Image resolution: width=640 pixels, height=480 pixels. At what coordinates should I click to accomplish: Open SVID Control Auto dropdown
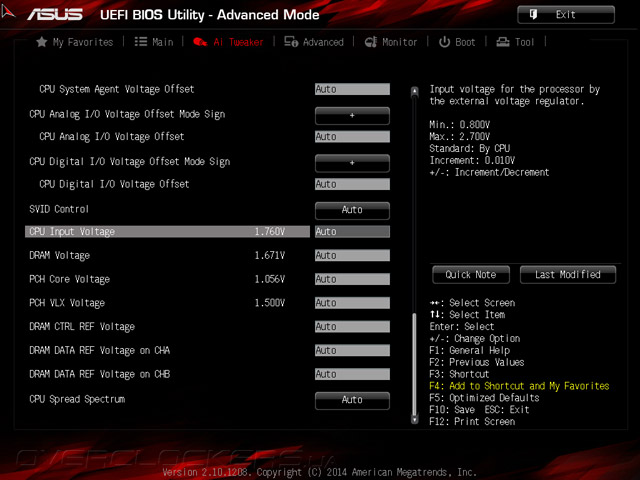click(352, 211)
